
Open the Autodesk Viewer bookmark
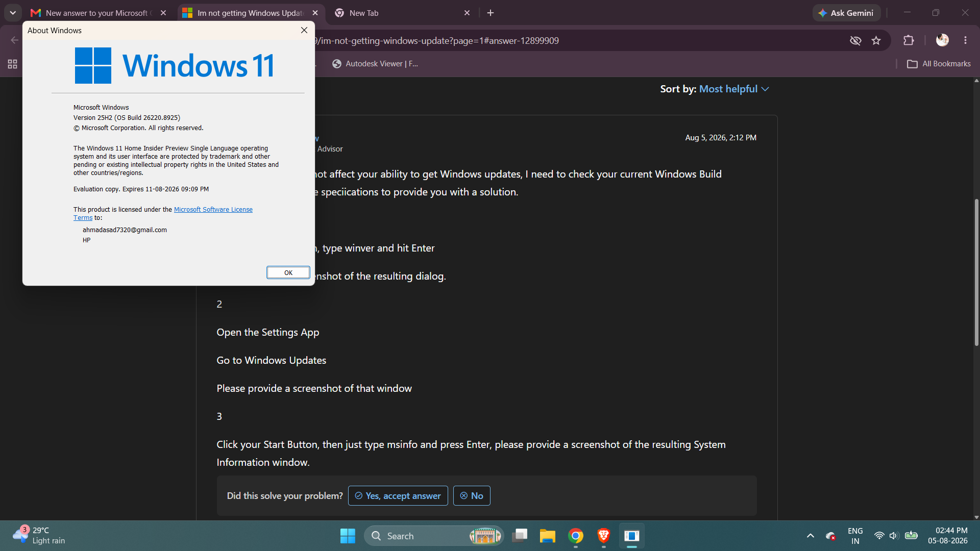(x=375, y=64)
